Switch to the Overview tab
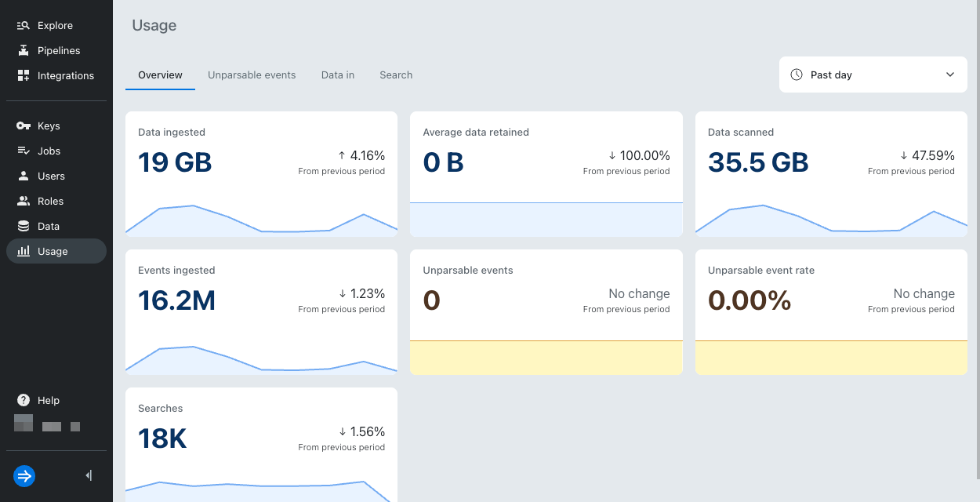 [x=160, y=75]
